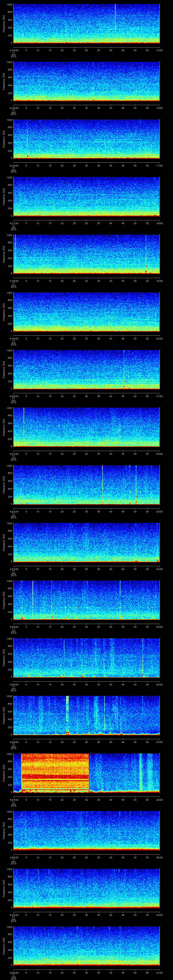Click the 31:00 end time label

(160, 972)
